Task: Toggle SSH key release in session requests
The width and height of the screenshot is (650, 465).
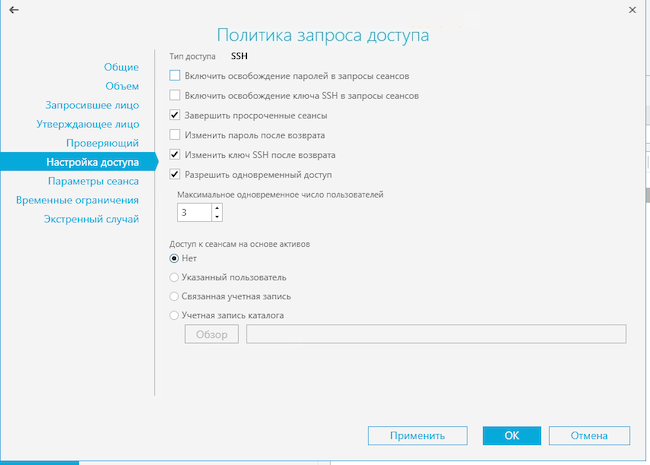Action: [x=175, y=95]
